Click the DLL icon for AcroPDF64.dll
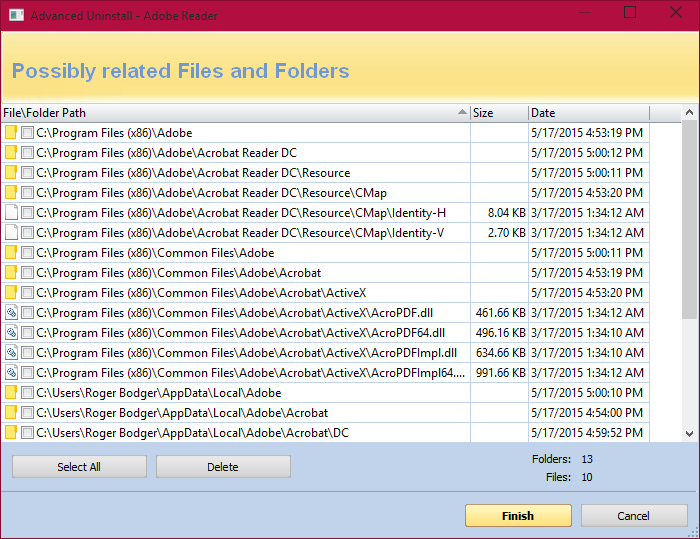The width and height of the screenshot is (700, 539). (x=11, y=333)
